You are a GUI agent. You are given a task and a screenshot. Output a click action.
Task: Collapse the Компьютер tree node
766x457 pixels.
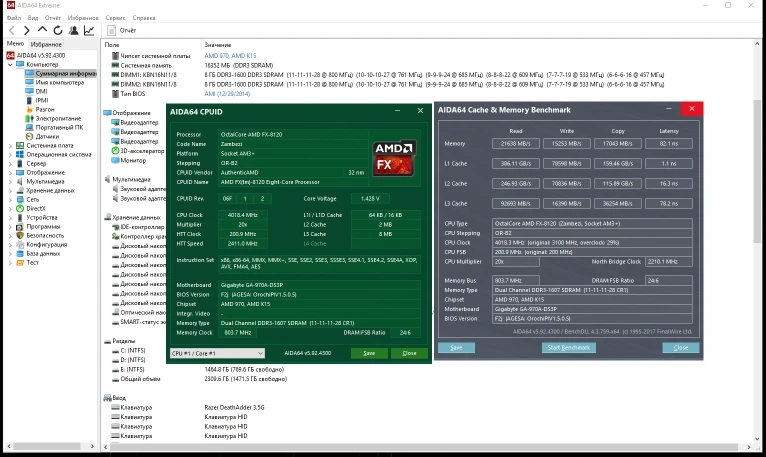click(10, 65)
